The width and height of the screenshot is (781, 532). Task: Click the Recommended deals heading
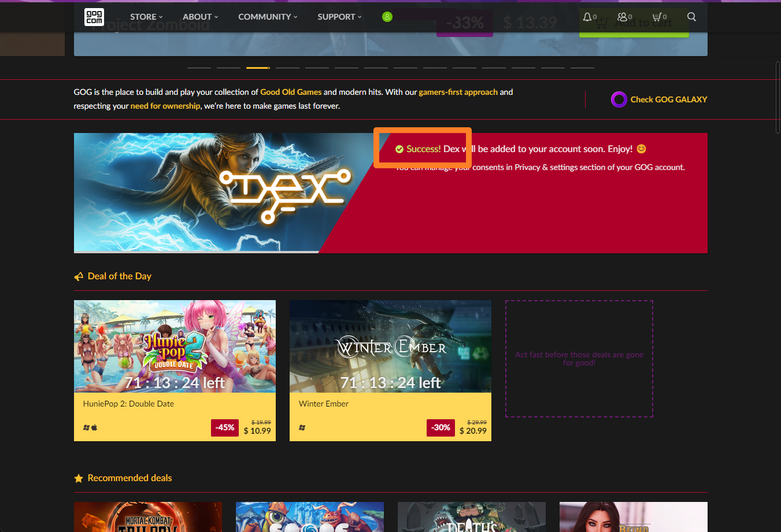point(129,478)
